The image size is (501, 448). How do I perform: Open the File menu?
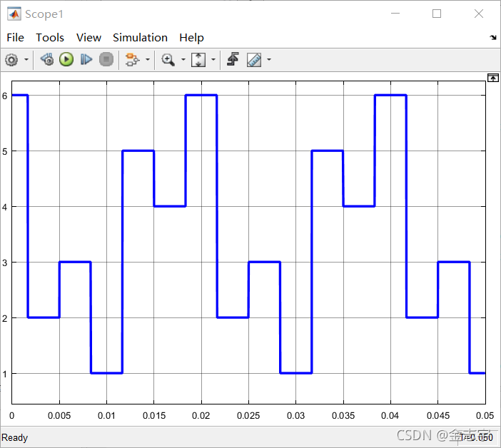click(x=15, y=38)
